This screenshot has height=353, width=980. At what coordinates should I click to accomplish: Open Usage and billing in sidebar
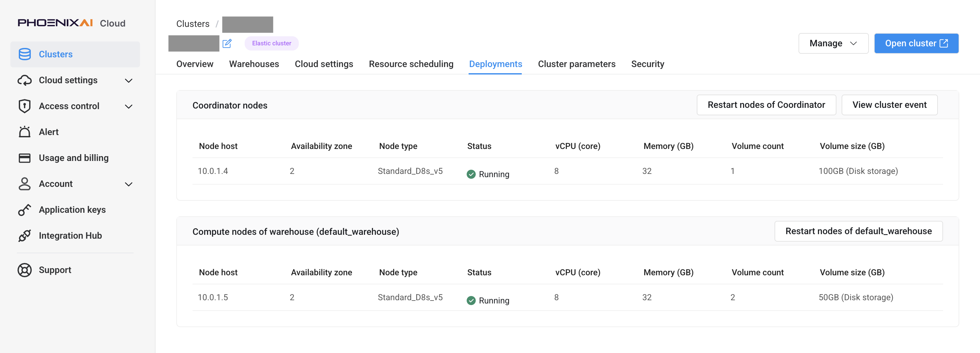[x=75, y=158]
